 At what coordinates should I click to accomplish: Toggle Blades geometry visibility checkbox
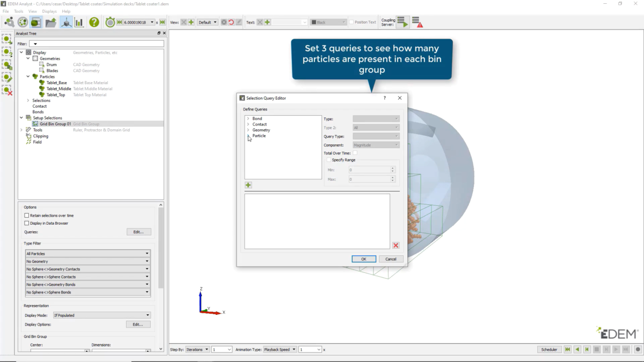[x=41, y=70]
